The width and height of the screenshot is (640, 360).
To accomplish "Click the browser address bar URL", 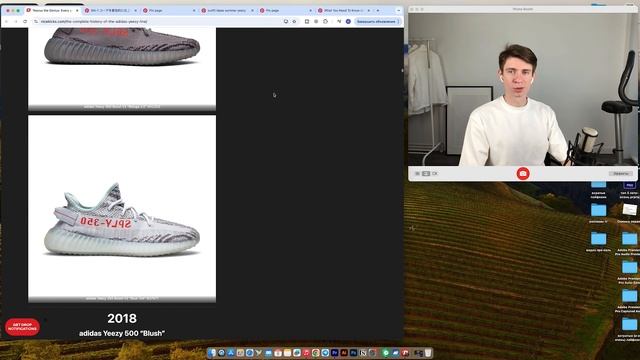I will click(94, 21).
